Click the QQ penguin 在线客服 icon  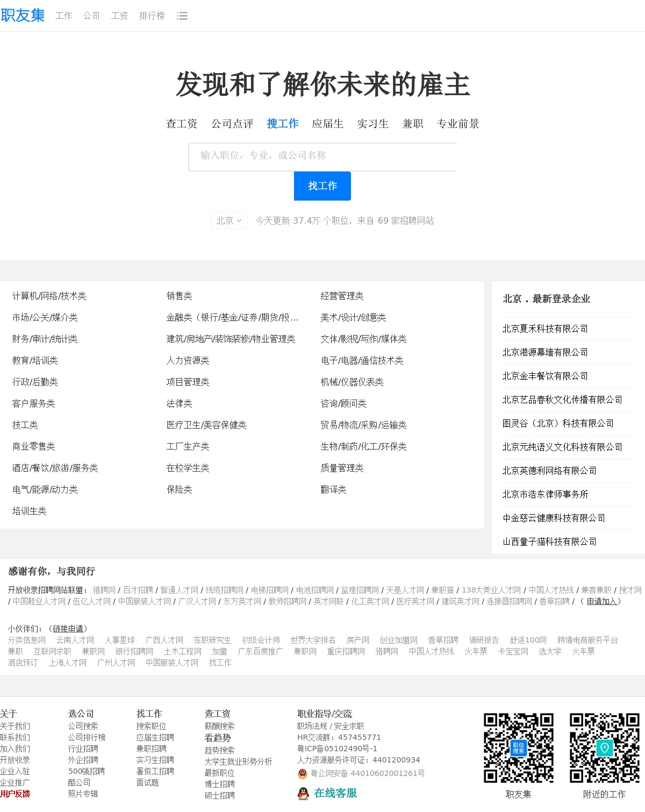[x=303, y=793]
